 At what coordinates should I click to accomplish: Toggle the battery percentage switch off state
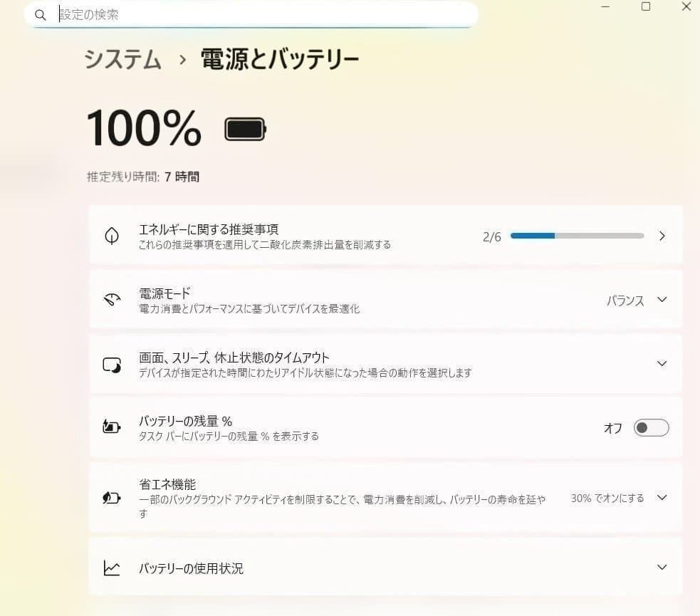click(x=651, y=427)
